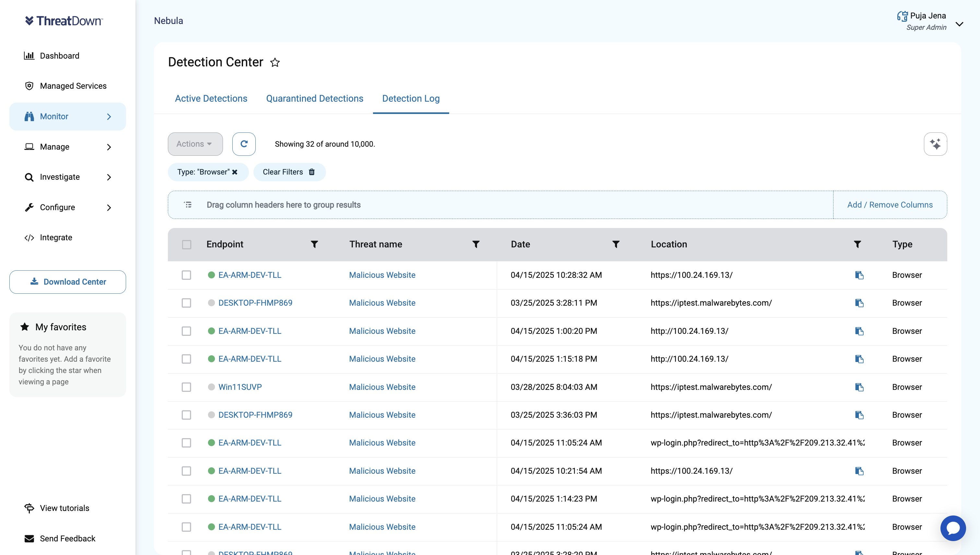
Task: Click the Send Feedback link
Action: [x=67, y=538]
